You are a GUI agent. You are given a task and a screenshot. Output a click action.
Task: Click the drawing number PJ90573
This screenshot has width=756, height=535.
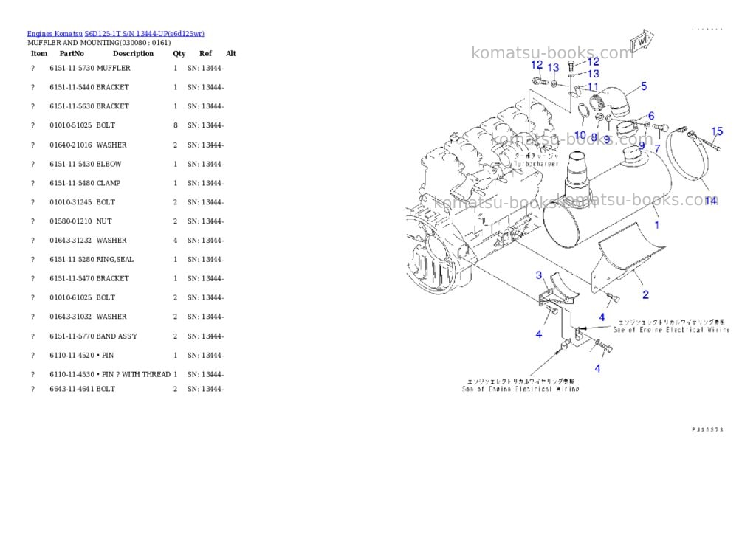(707, 429)
